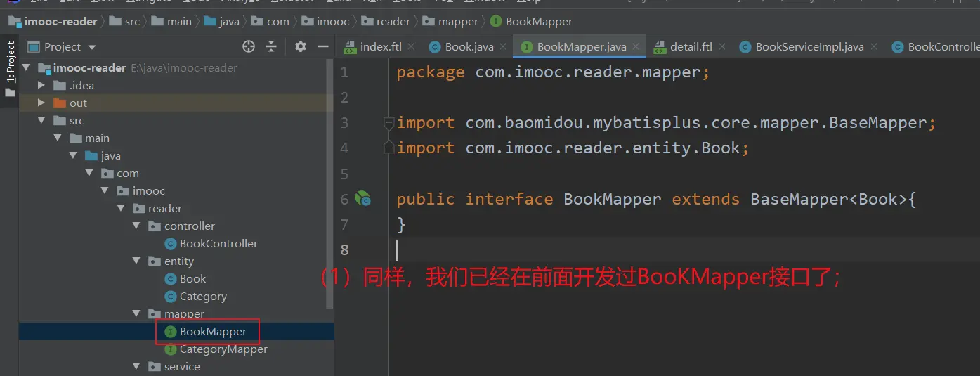This screenshot has width=980, height=376.
Task: Click imooc-reader breadcrumb root
Action: point(60,22)
